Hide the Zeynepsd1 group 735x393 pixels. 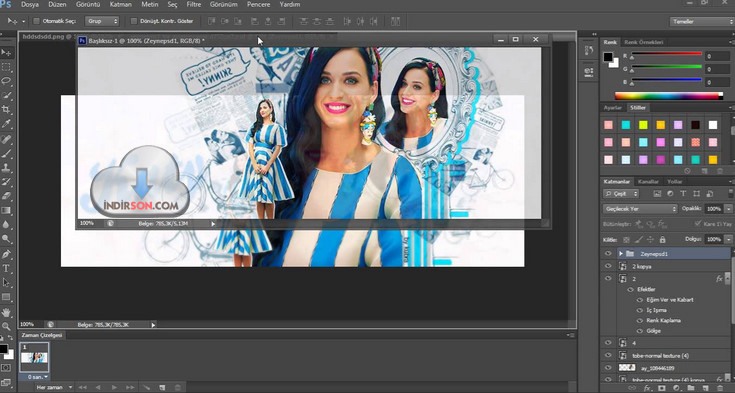(x=608, y=254)
